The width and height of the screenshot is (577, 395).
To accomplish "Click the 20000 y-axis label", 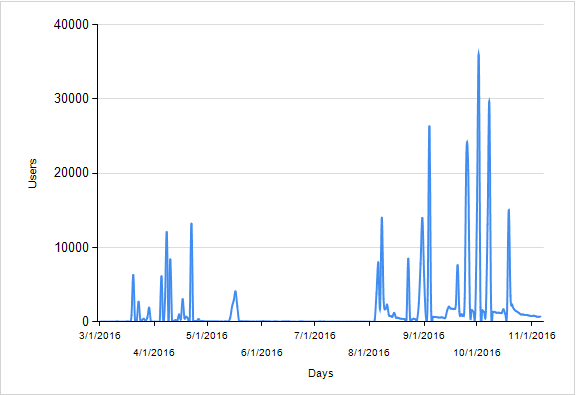I will pyautogui.click(x=71, y=173).
